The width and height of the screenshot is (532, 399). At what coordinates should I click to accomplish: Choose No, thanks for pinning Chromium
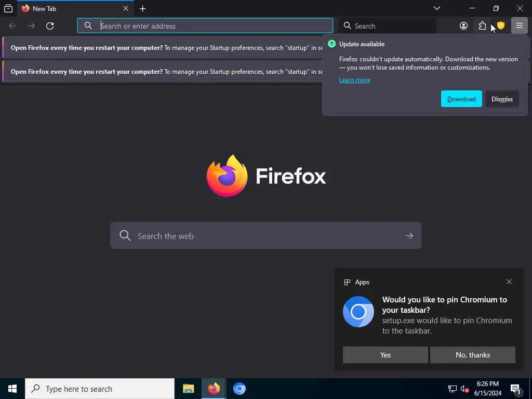coord(473,355)
